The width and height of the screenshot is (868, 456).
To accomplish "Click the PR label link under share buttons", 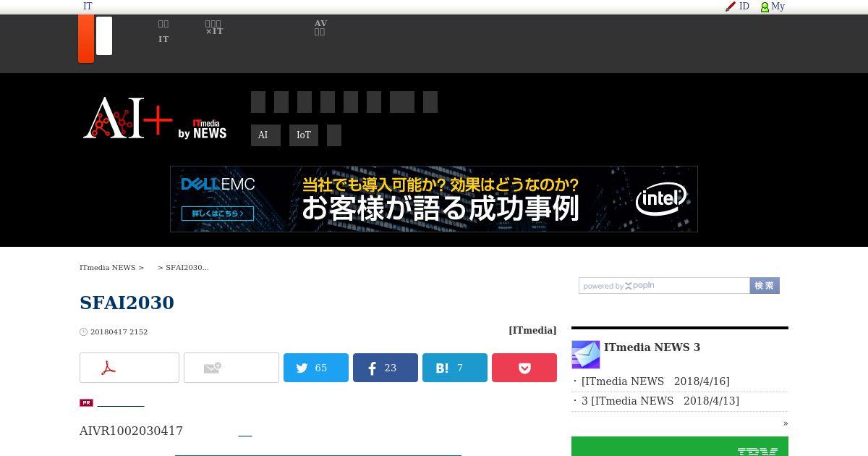I will point(86,402).
